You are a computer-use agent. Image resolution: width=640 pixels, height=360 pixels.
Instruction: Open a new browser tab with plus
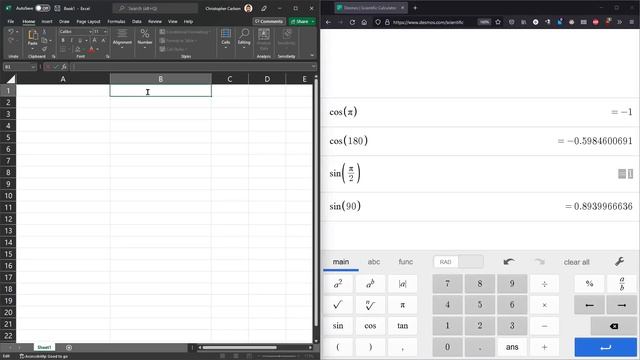point(415,8)
